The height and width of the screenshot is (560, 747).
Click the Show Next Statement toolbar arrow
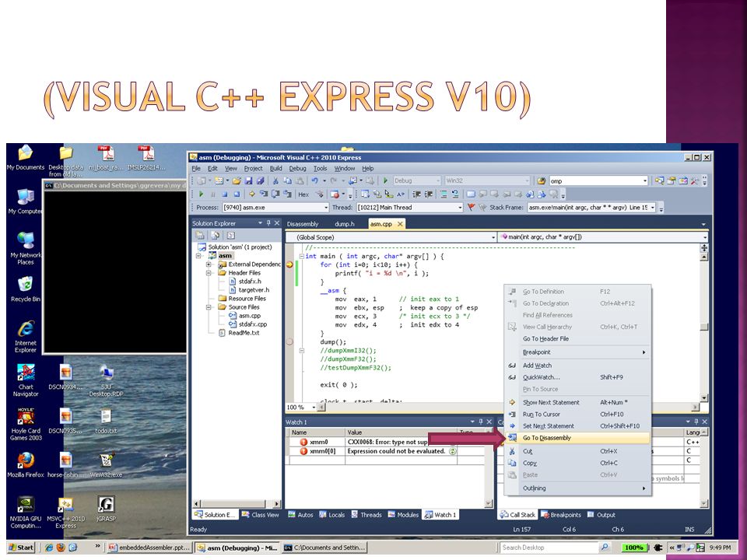coord(251,194)
